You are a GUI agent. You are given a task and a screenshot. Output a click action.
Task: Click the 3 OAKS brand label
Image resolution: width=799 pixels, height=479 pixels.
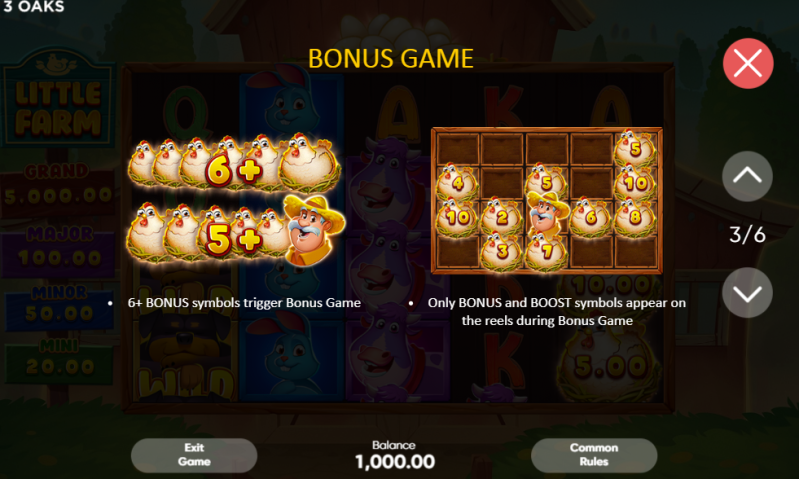pos(34,7)
